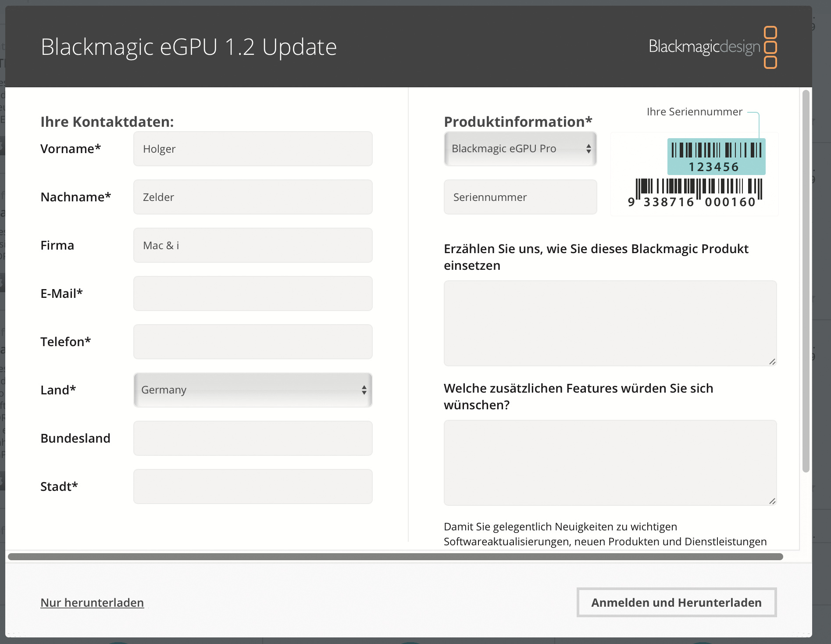
Task: Click the Stadt label
Action: tap(59, 487)
